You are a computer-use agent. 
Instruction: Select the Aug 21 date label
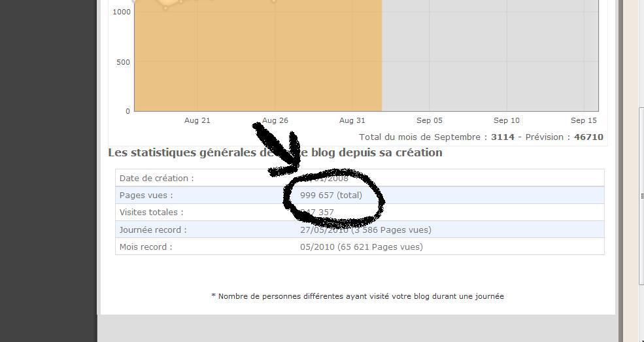click(x=197, y=120)
